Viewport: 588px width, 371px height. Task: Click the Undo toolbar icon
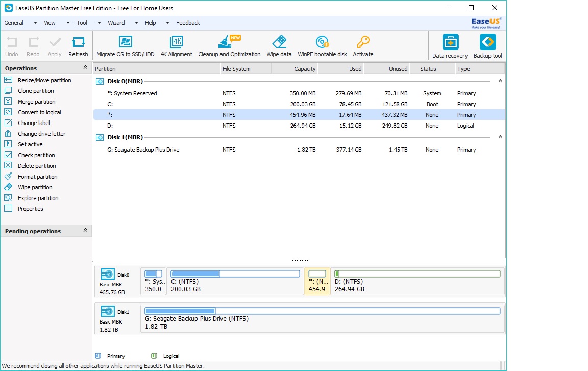(x=12, y=46)
